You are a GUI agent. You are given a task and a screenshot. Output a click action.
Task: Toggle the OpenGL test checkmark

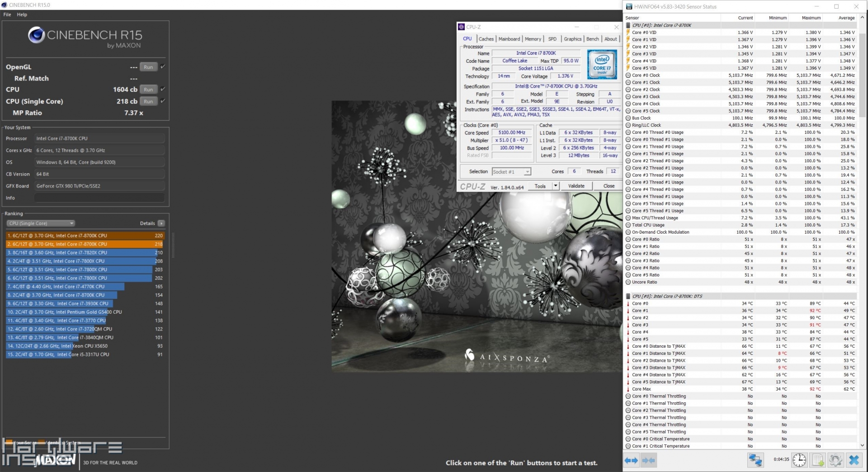click(x=163, y=67)
